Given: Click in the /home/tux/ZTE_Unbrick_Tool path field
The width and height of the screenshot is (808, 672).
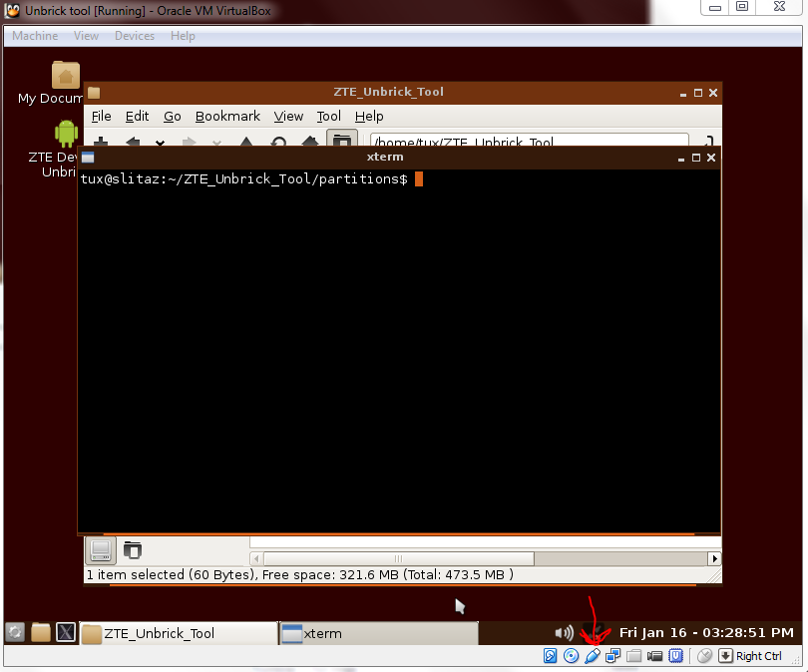Looking at the screenshot, I should pos(530,141).
